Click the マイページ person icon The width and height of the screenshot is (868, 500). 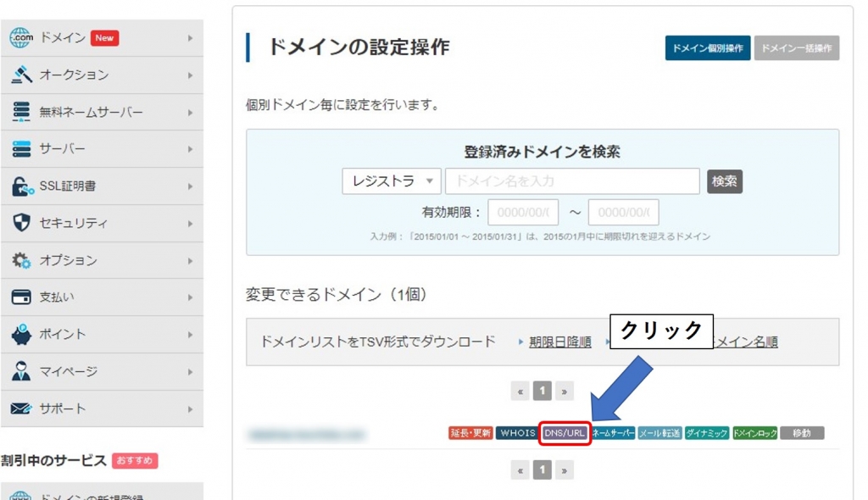pos(21,371)
